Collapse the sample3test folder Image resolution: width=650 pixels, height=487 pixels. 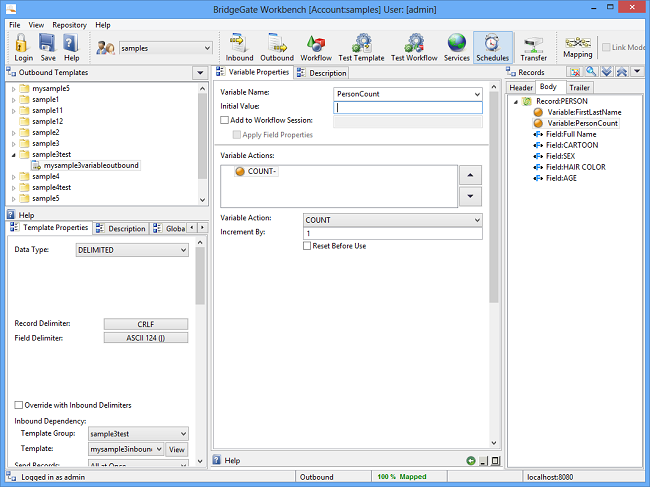click(x=13, y=155)
